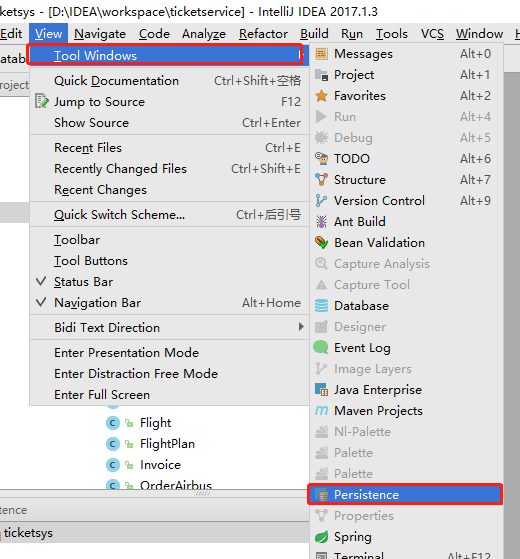Open the Code menu
520x559 pixels.
(x=154, y=34)
